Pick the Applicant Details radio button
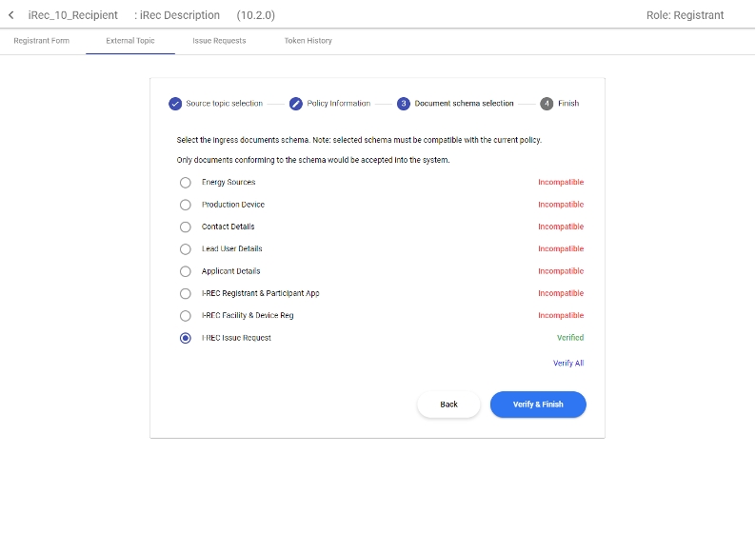The image size is (756, 533). [186, 271]
